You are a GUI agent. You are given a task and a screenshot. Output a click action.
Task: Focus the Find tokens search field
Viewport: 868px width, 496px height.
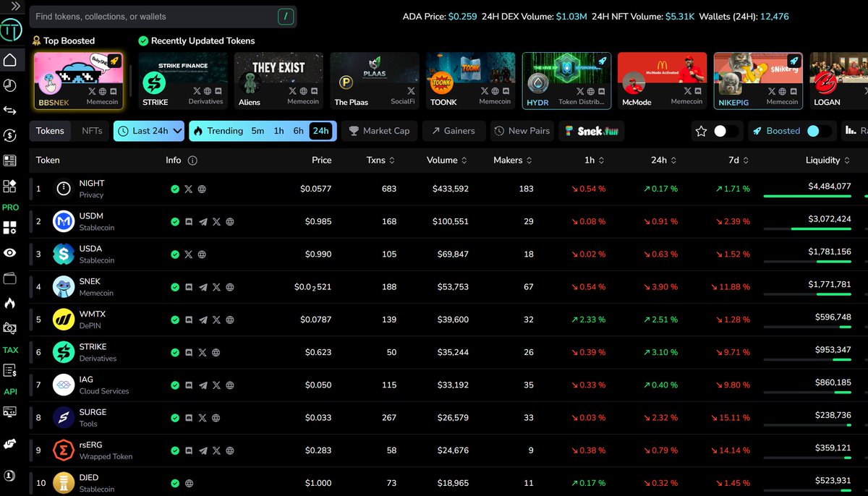(163, 16)
